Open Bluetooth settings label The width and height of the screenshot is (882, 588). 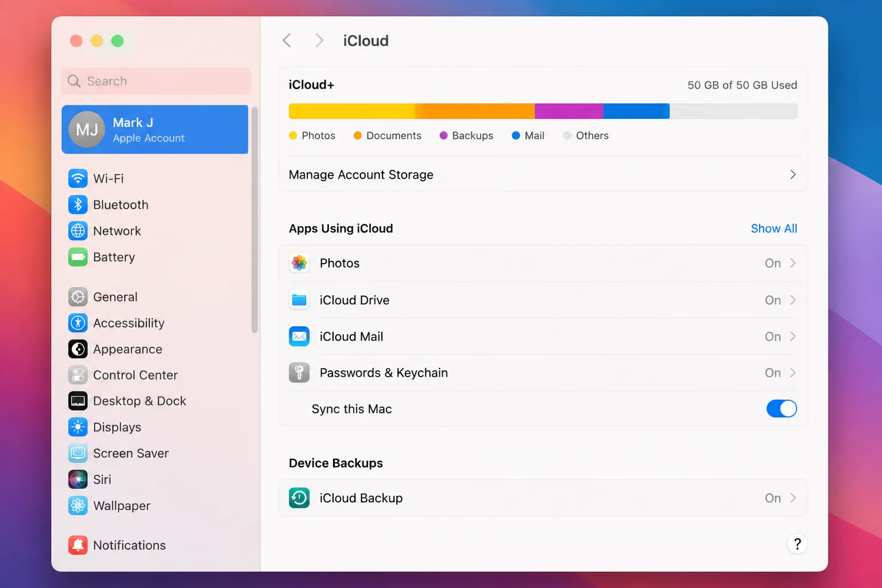[121, 204]
